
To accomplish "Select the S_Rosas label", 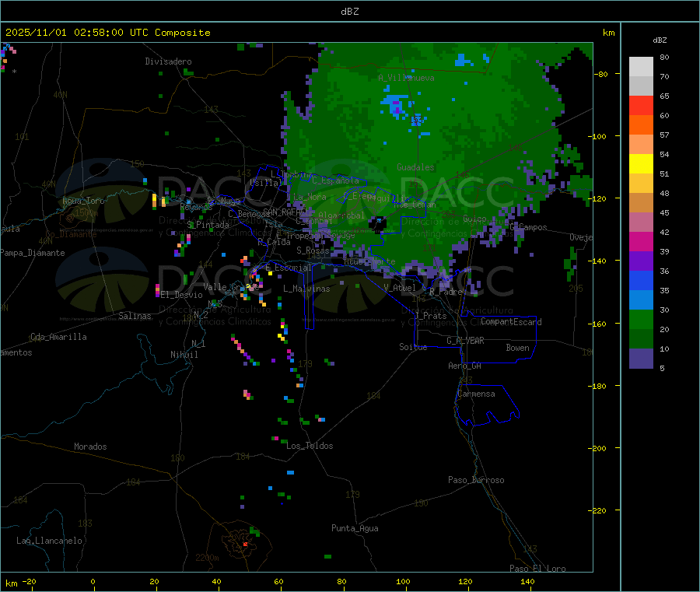I will click(x=313, y=251).
